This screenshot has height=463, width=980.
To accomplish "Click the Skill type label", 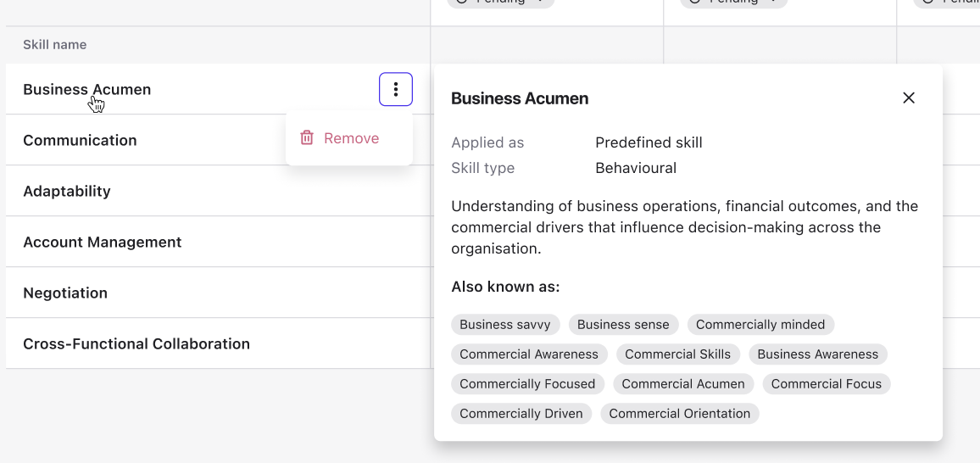I will click(x=482, y=168).
